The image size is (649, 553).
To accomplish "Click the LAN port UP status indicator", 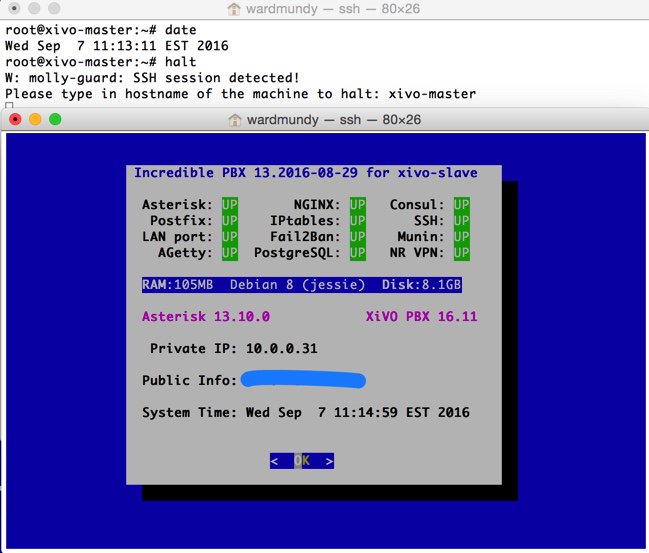I will coord(230,237).
